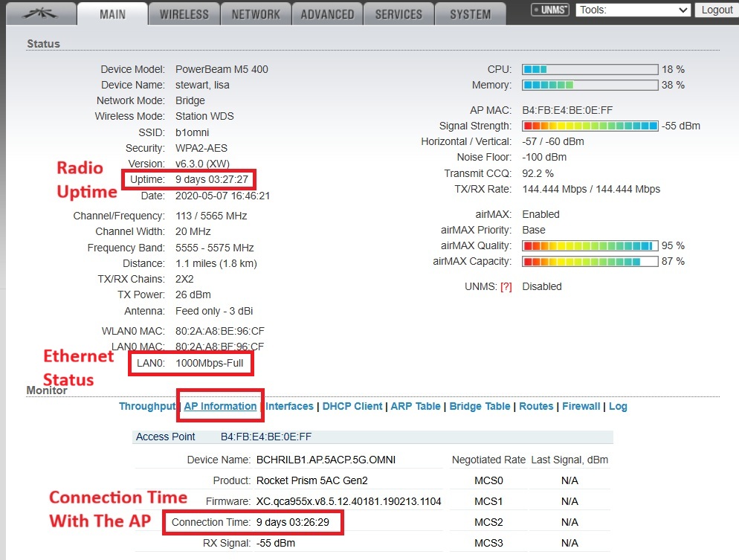The width and height of the screenshot is (739, 560).
Task: Click the Ubiquiti logo tab
Action: click(39, 13)
